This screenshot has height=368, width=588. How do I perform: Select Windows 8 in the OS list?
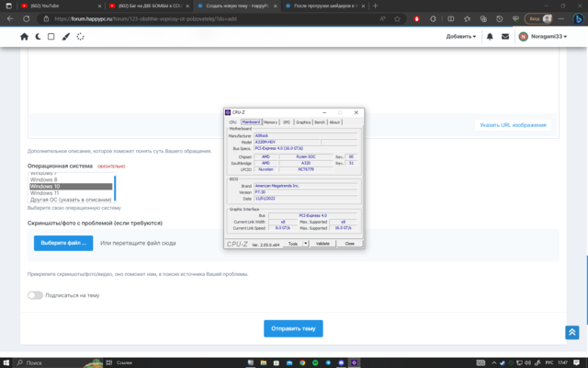(x=44, y=179)
